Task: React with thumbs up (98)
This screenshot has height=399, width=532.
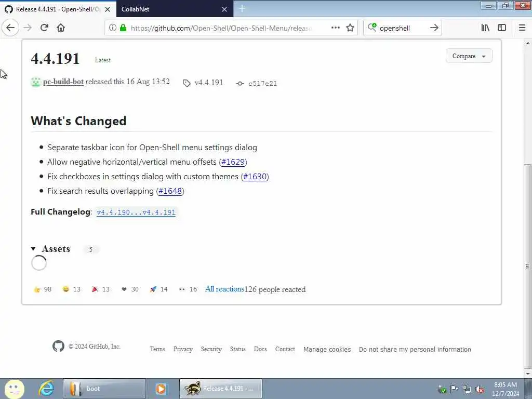Action: pyautogui.click(x=43, y=289)
